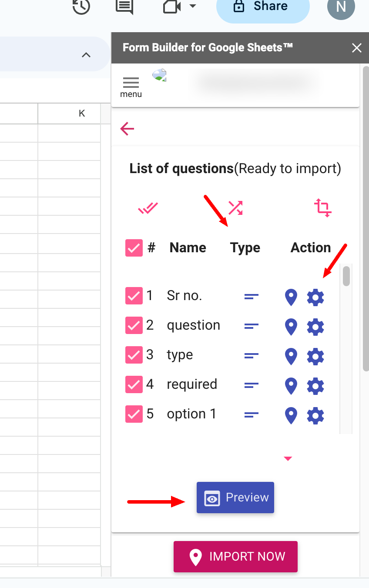Uncheck the checkbox for type row

(x=134, y=355)
